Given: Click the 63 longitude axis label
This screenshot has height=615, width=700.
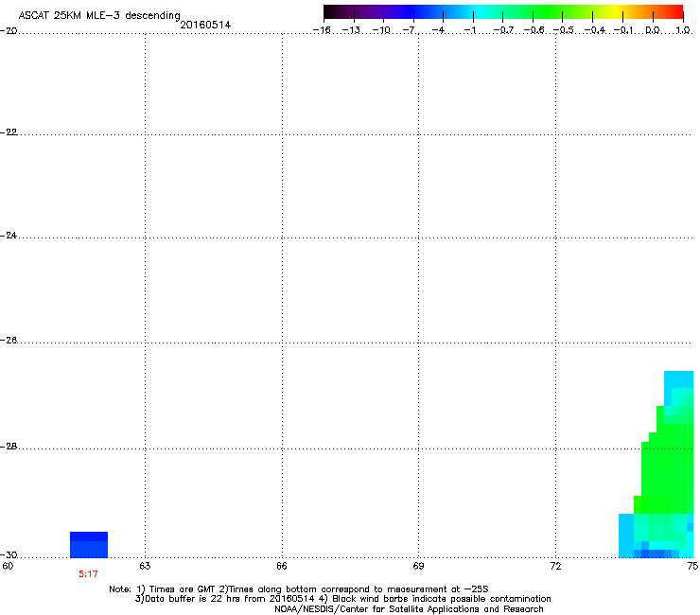Looking at the screenshot, I should coord(145,567).
